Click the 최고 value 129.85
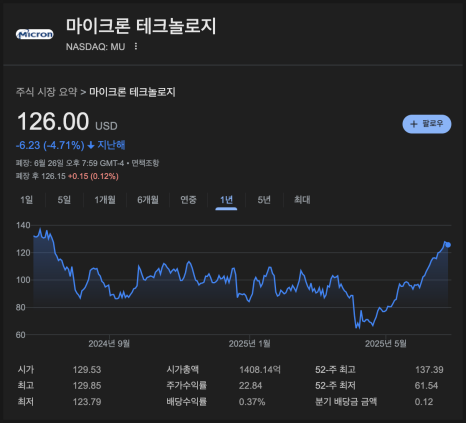This screenshot has width=466, height=423. (87, 386)
